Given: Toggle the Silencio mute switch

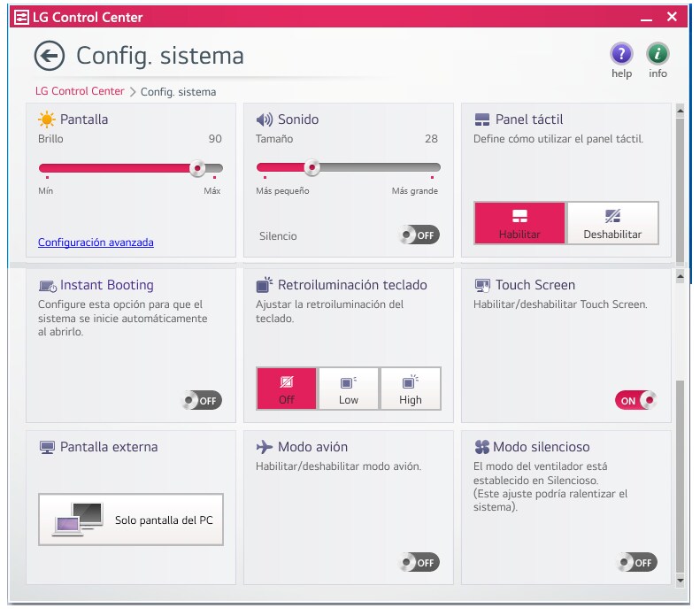Looking at the screenshot, I should click(419, 235).
